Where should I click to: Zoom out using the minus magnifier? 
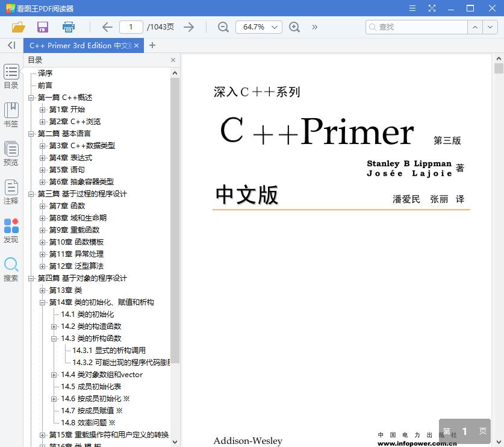click(x=223, y=27)
